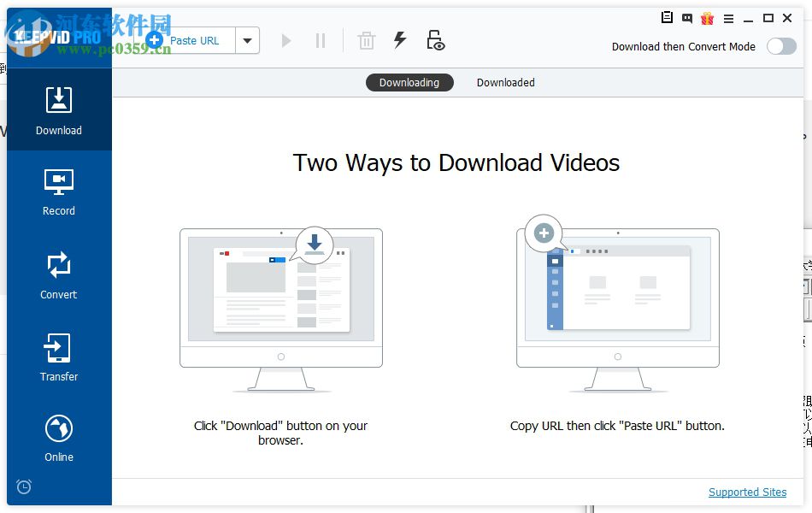The image size is (812, 513).
Task: Open the Download panel in sidebar
Action: 58,109
